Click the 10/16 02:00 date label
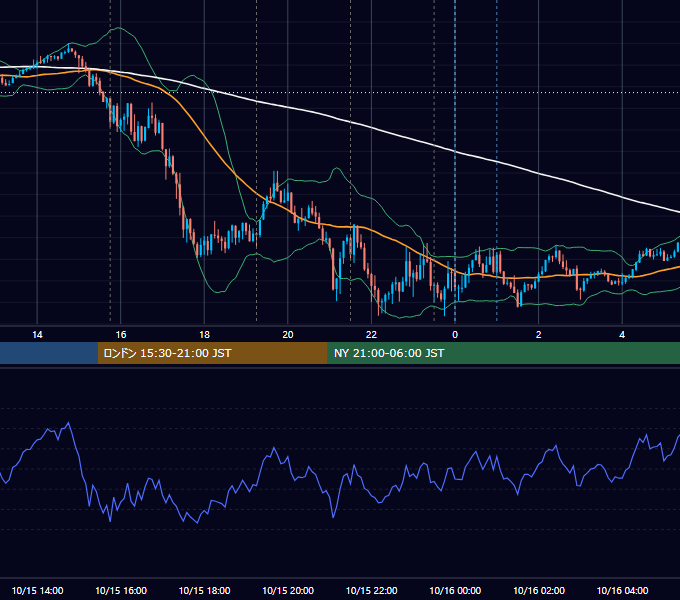This screenshot has height=600, width=680. pyautogui.click(x=539, y=590)
